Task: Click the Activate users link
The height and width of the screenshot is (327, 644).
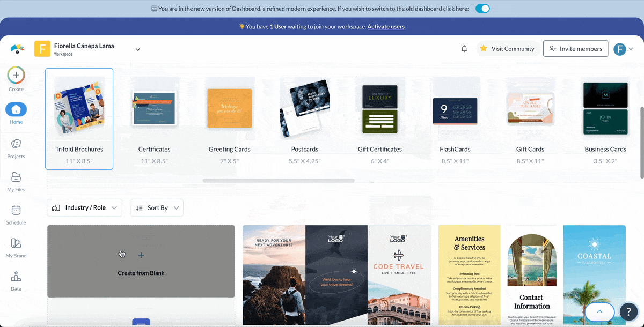Action: click(386, 26)
